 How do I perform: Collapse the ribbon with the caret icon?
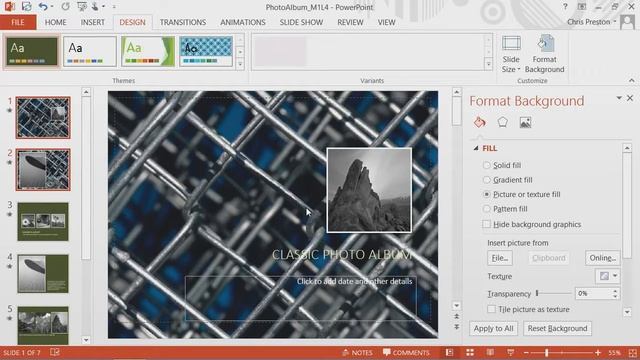pyautogui.click(x=631, y=80)
